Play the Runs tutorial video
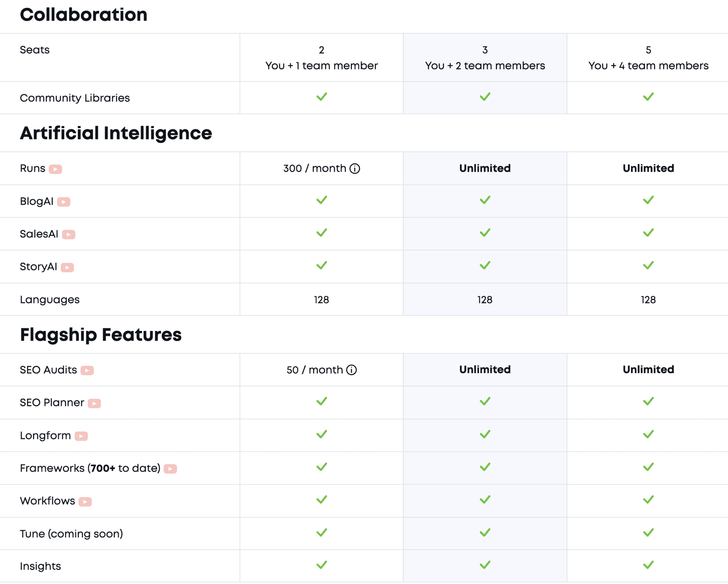The image size is (728, 584). (x=56, y=168)
